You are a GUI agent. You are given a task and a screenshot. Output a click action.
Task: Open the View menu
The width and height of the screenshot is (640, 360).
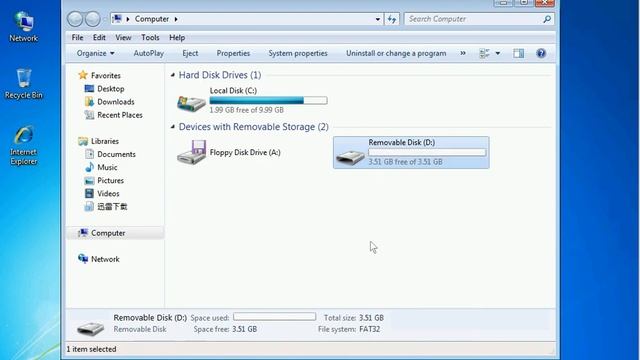[x=123, y=38]
